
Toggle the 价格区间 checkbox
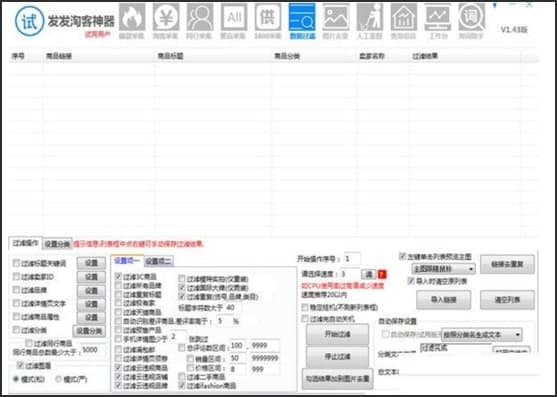[x=190, y=368]
